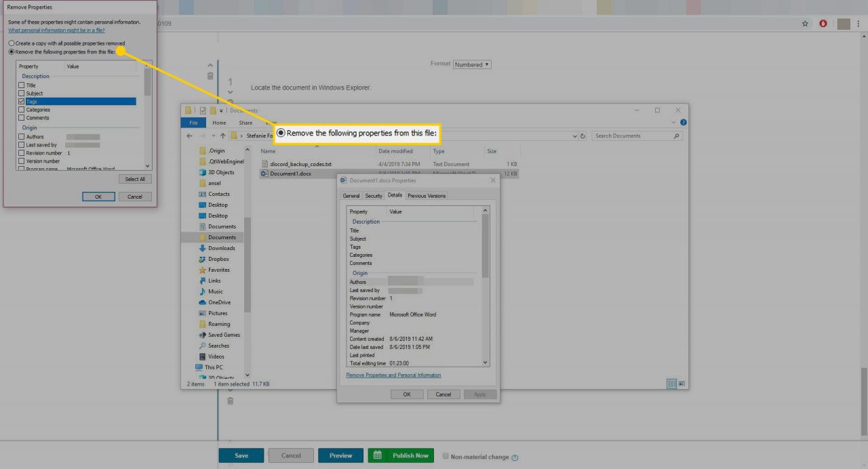Viewport: 868px width, 469px height.
Task: Tick the Non-material change checkbox
Action: pos(446,456)
